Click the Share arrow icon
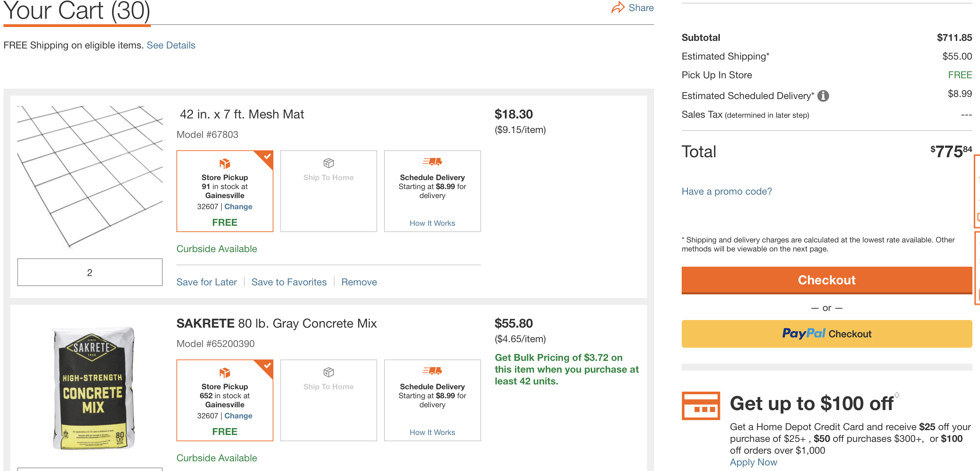This screenshot has width=980, height=471. 618,8
